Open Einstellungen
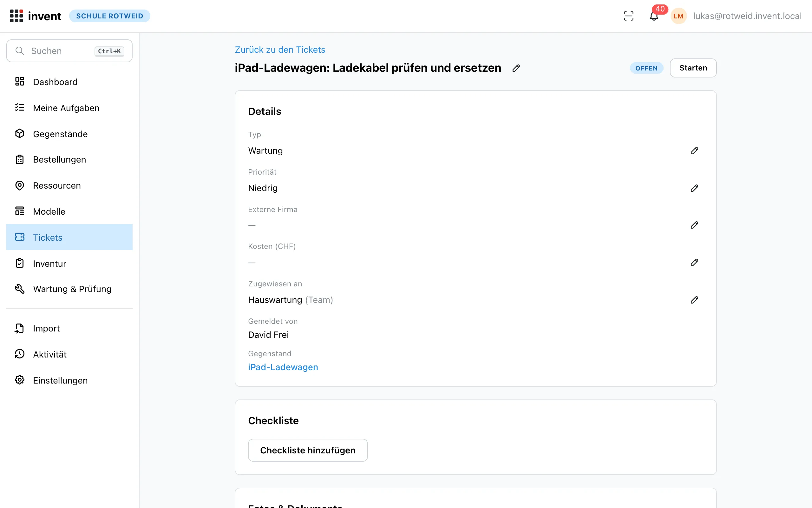Image resolution: width=812 pixels, height=508 pixels. 69,380
